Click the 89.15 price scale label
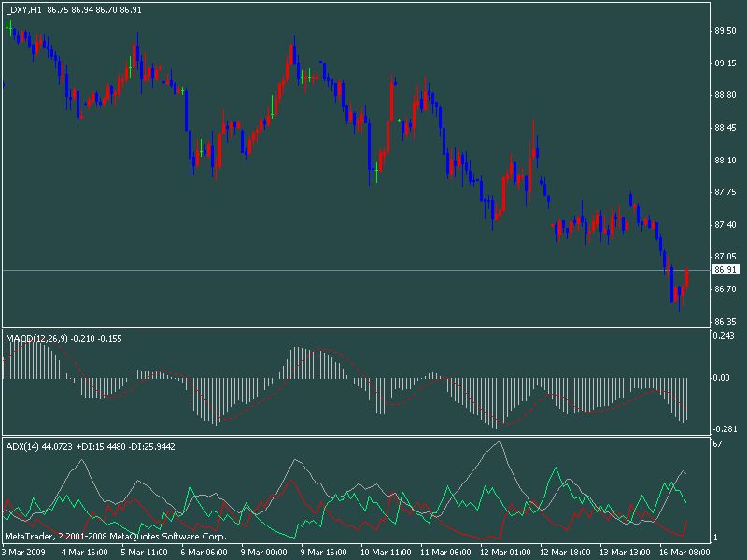Screen dimensions: 747x560 coord(726,63)
